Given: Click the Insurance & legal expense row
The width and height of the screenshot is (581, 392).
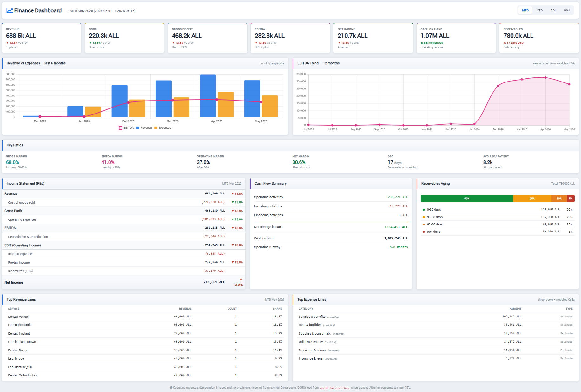Looking at the screenshot, I should point(436,358).
